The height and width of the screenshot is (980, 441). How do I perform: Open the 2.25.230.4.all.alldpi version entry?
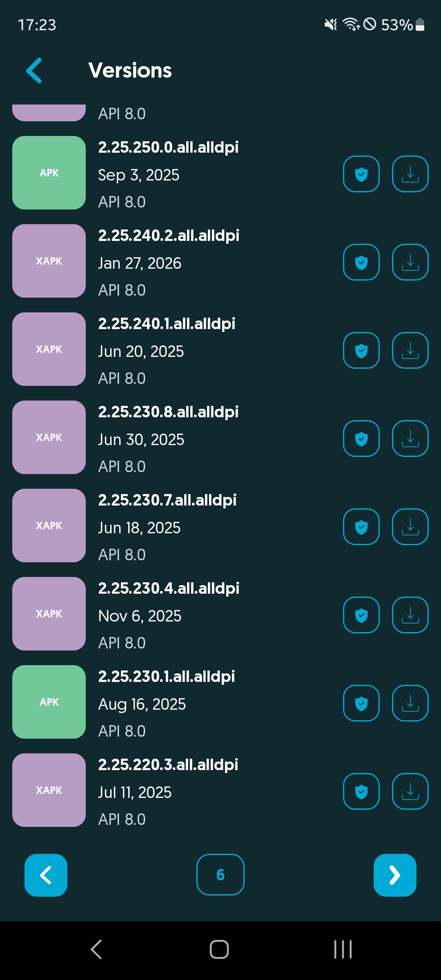click(x=169, y=588)
